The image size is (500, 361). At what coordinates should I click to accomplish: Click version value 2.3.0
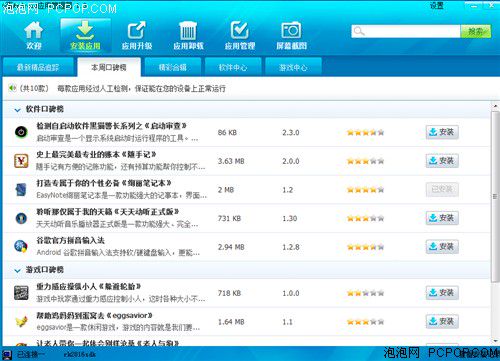pos(291,132)
